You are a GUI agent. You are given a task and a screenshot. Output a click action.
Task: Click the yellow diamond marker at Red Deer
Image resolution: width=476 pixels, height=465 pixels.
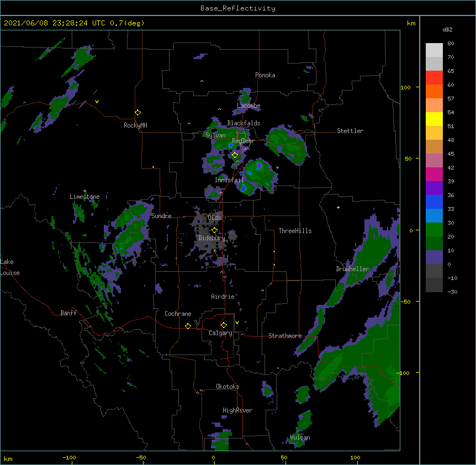click(x=235, y=155)
